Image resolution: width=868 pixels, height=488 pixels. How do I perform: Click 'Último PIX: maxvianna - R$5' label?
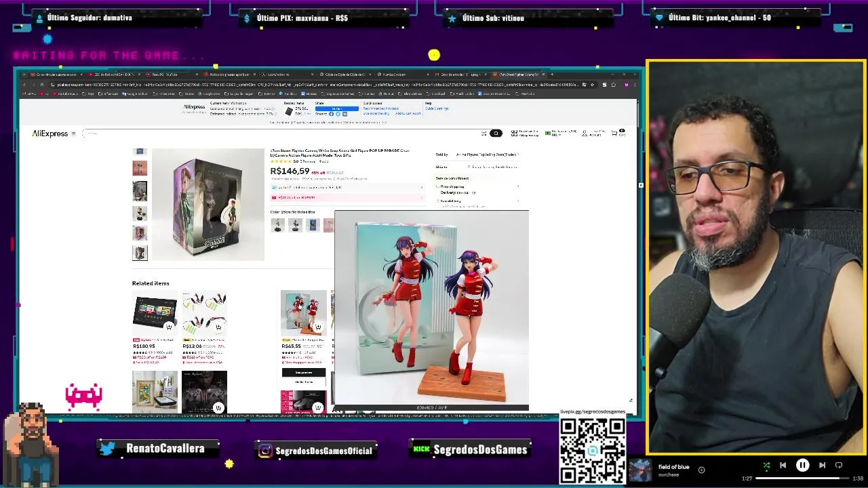click(302, 18)
